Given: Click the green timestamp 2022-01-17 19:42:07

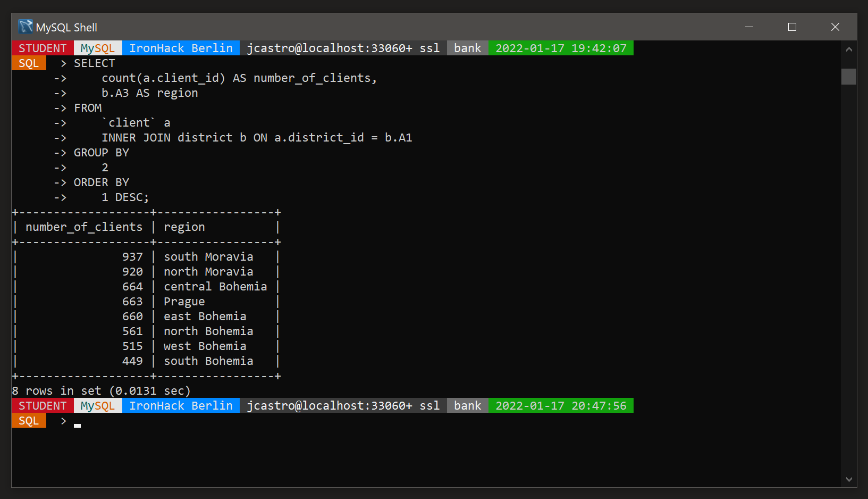Looking at the screenshot, I should click(x=560, y=48).
